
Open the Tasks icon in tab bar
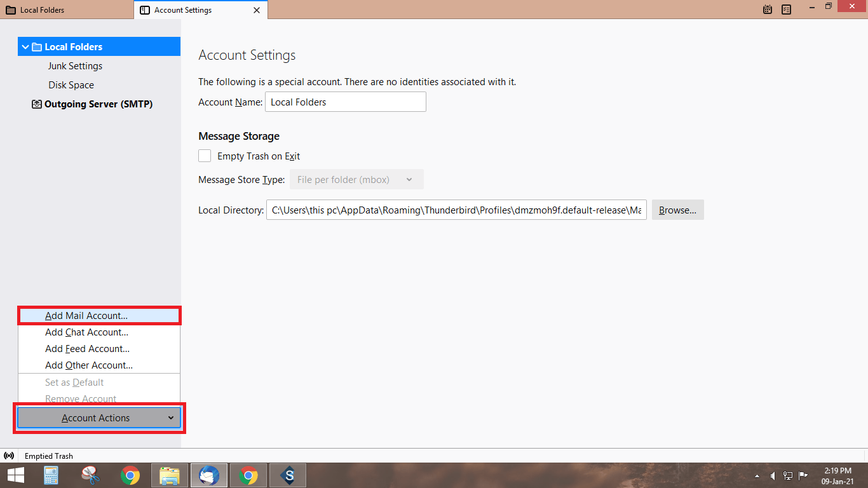786,10
